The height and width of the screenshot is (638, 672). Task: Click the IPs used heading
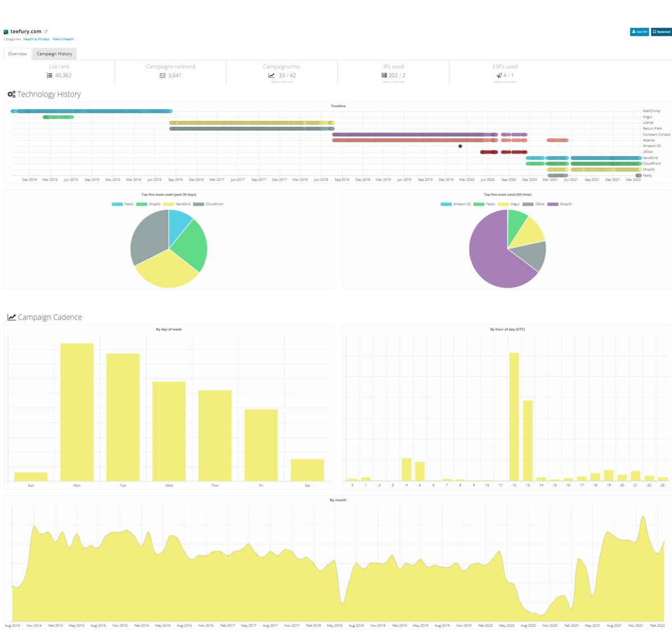[393, 67]
